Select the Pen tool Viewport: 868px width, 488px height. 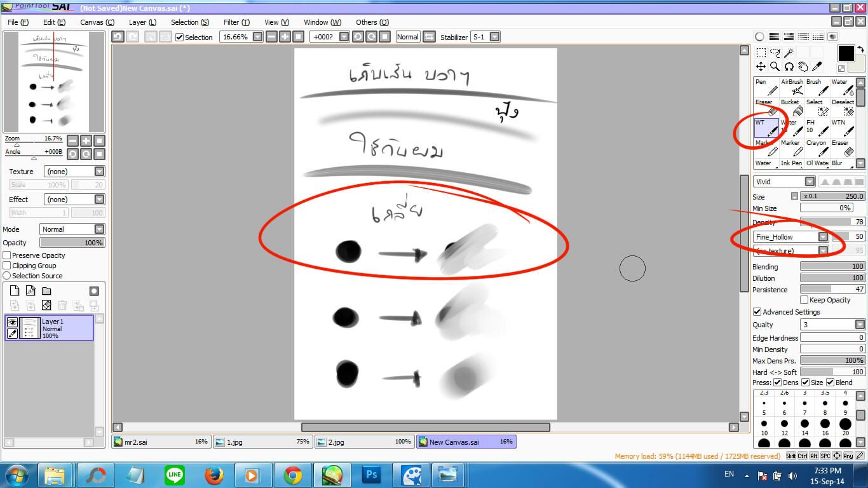click(766, 87)
